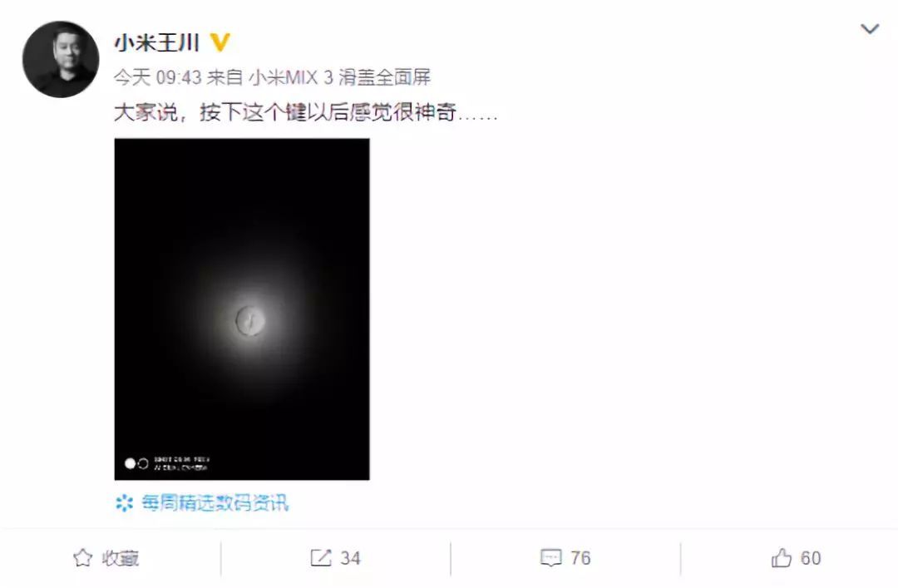Click the like count 60
The height and width of the screenshot is (588, 898).
(811, 557)
